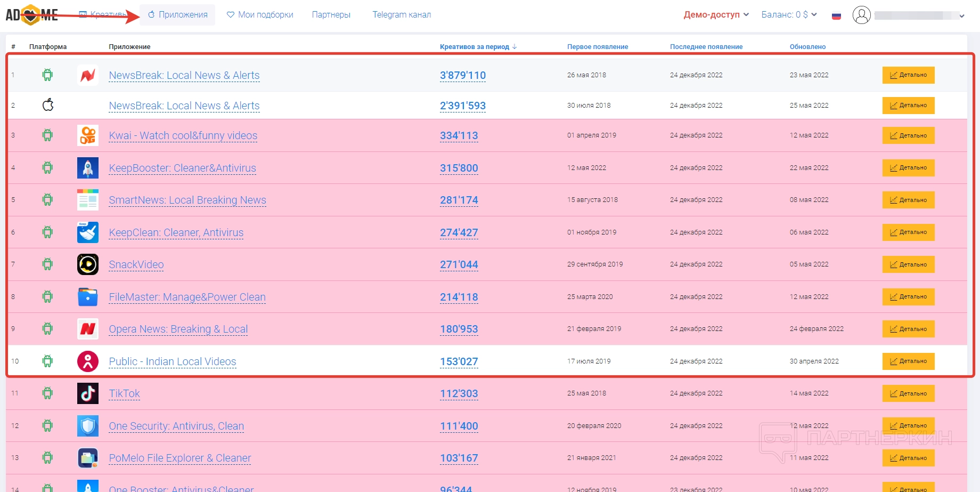Go to Мои подборки menu item
The image size is (980, 492).
coord(260,15)
